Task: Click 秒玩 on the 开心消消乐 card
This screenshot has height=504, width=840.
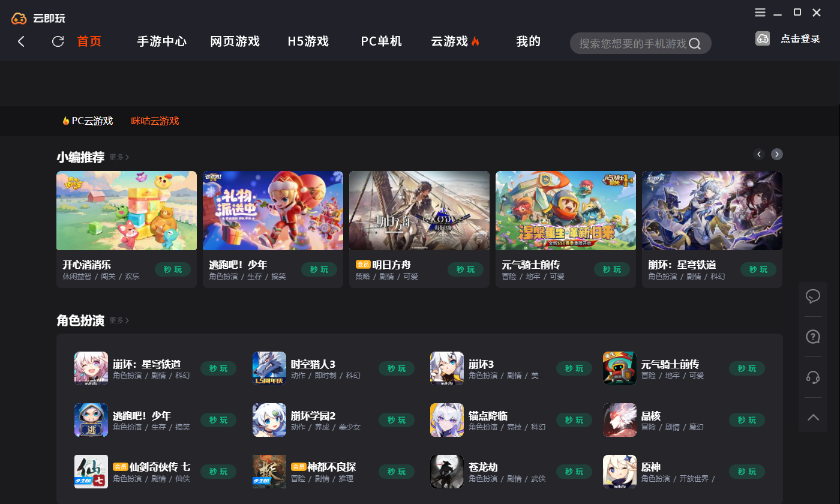Action: click(173, 269)
